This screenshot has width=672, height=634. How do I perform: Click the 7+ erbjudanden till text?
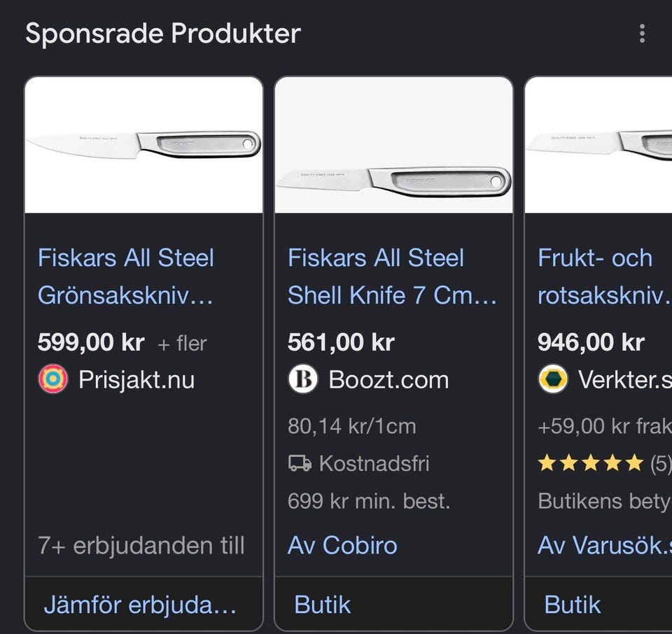click(x=141, y=545)
